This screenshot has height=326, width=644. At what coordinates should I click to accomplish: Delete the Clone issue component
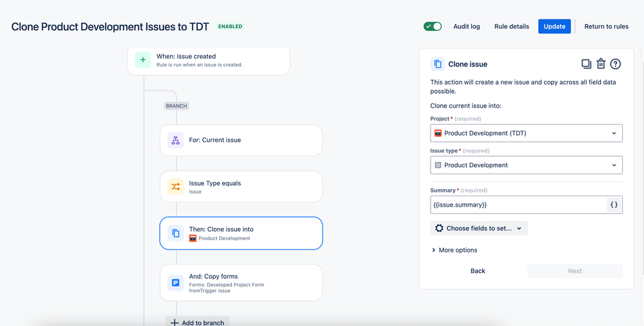pos(601,64)
